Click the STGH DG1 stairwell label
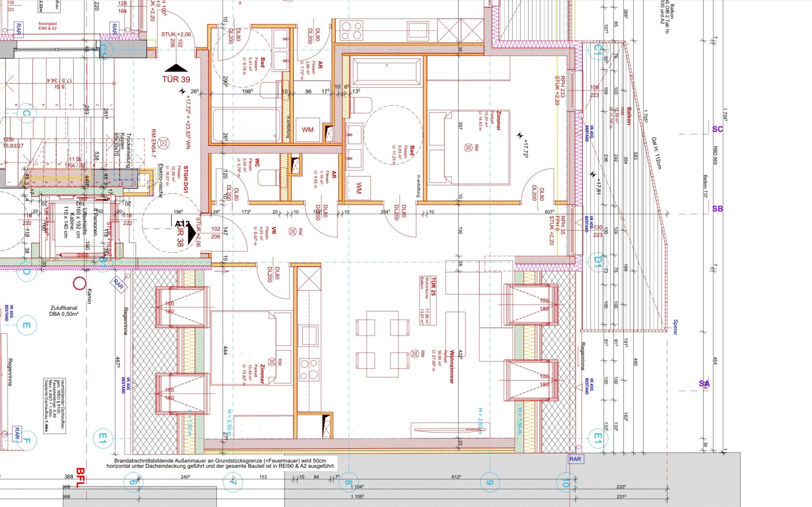 (185, 179)
